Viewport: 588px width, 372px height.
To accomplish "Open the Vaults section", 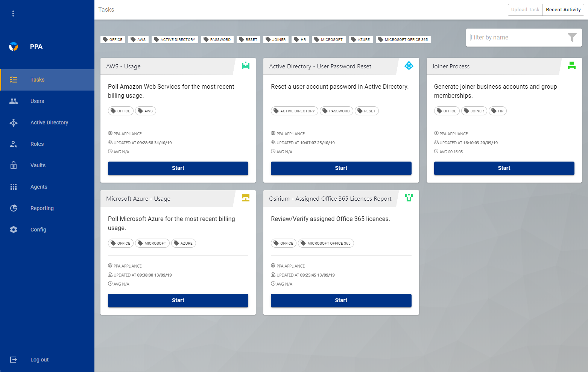I will tap(47, 165).
